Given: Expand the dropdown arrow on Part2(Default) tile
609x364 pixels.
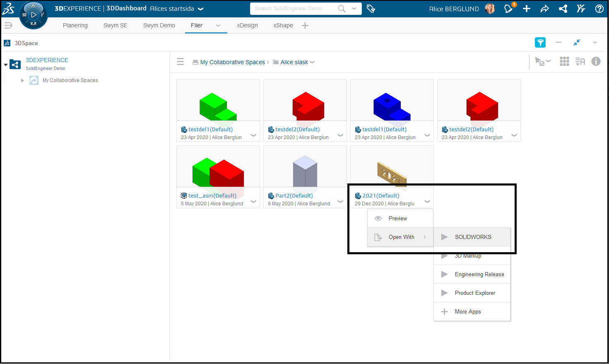Looking at the screenshot, I should pyautogui.click(x=340, y=202).
